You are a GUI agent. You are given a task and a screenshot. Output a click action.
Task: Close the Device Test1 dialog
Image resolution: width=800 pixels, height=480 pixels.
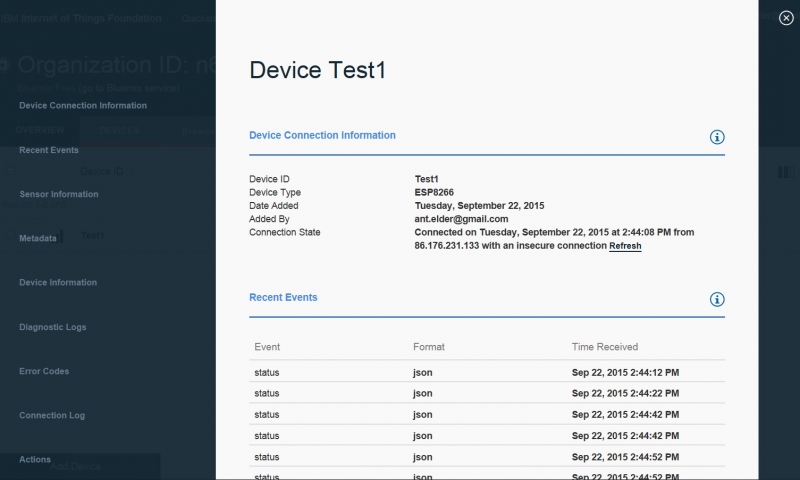[x=785, y=17]
